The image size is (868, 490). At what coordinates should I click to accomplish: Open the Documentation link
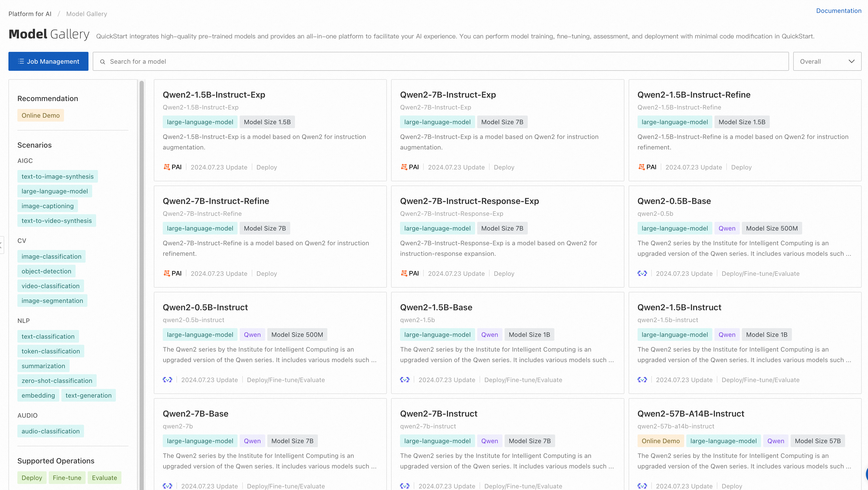point(839,11)
